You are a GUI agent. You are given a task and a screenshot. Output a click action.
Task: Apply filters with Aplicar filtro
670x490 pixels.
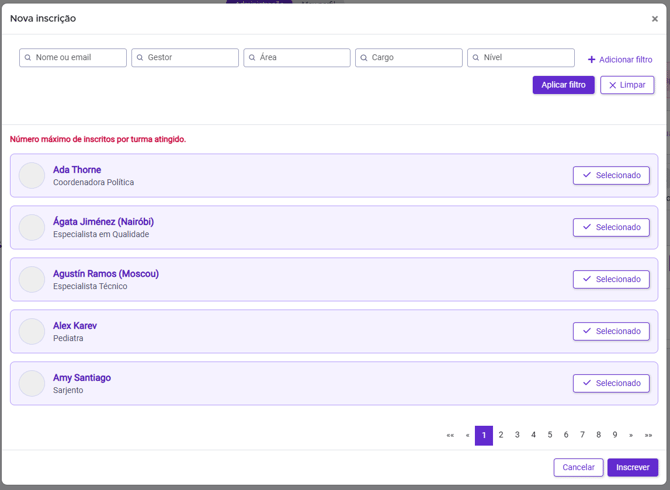coord(563,85)
